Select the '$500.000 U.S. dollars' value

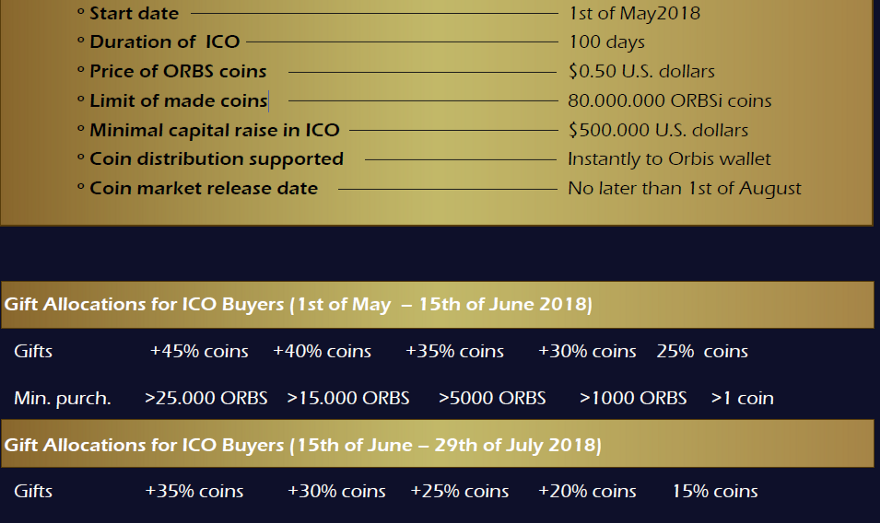[x=658, y=130]
